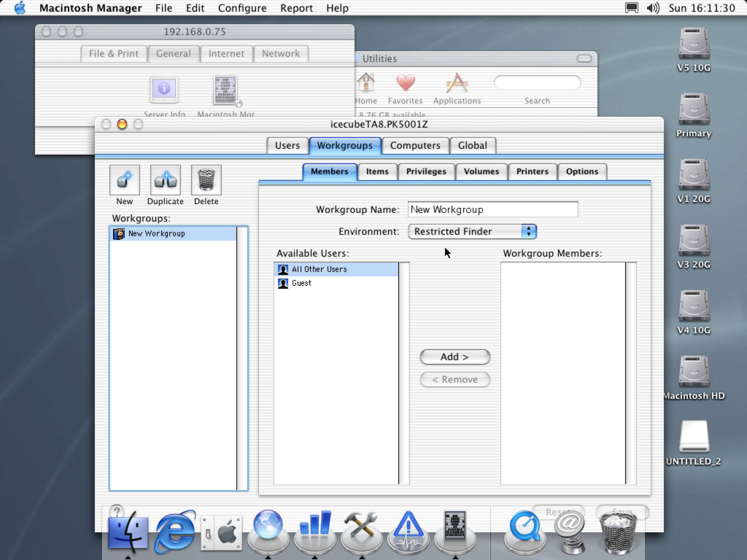This screenshot has height=560, width=747.
Task: Open the Options sub-tab
Action: pos(582,172)
